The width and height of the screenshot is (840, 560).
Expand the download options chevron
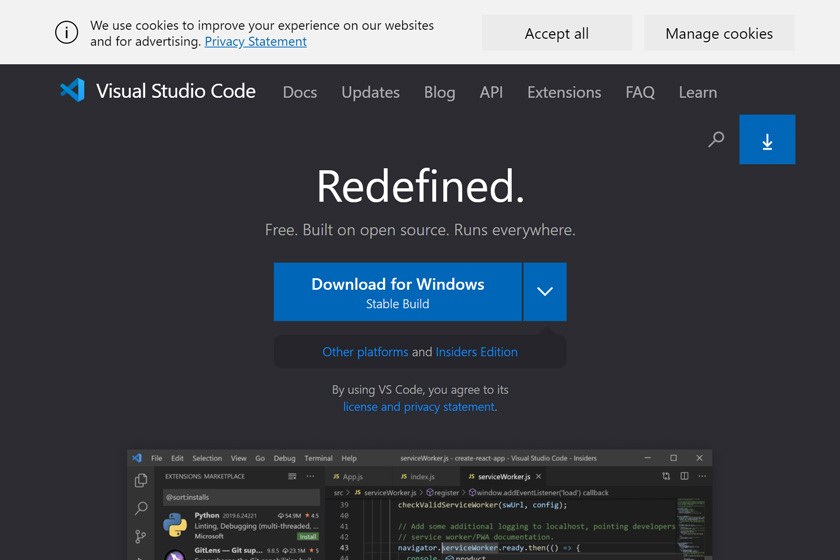[x=545, y=292]
